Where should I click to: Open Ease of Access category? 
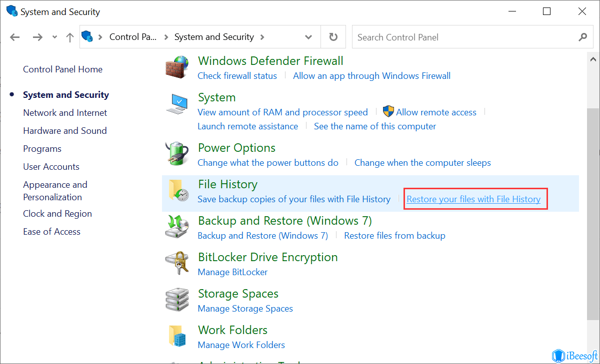(51, 232)
